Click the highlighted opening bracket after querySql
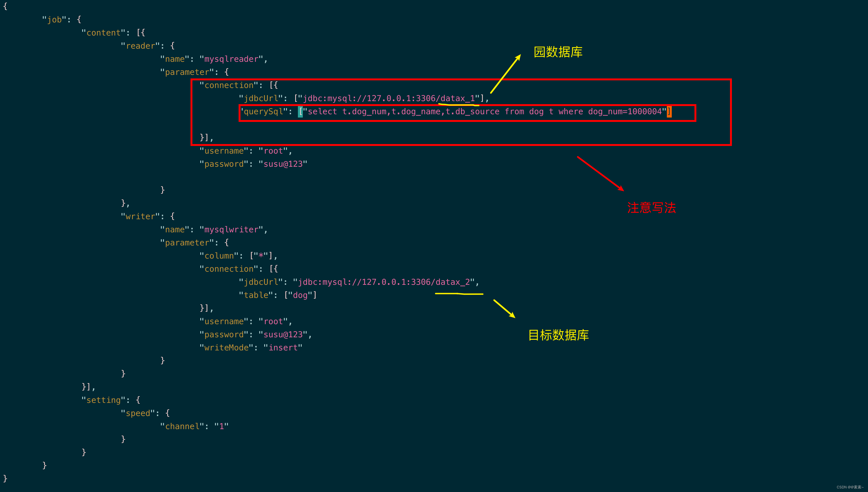The image size is (868, 492). click(300, 112)
